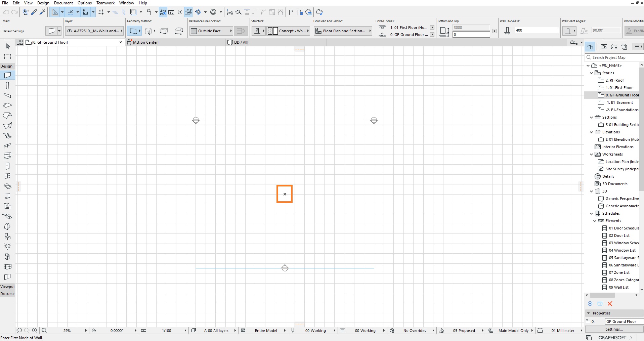Image resolution: width=644 pixels, height=341 pixels.
Task: Select the Mesh tool
Action: [7, 216]
